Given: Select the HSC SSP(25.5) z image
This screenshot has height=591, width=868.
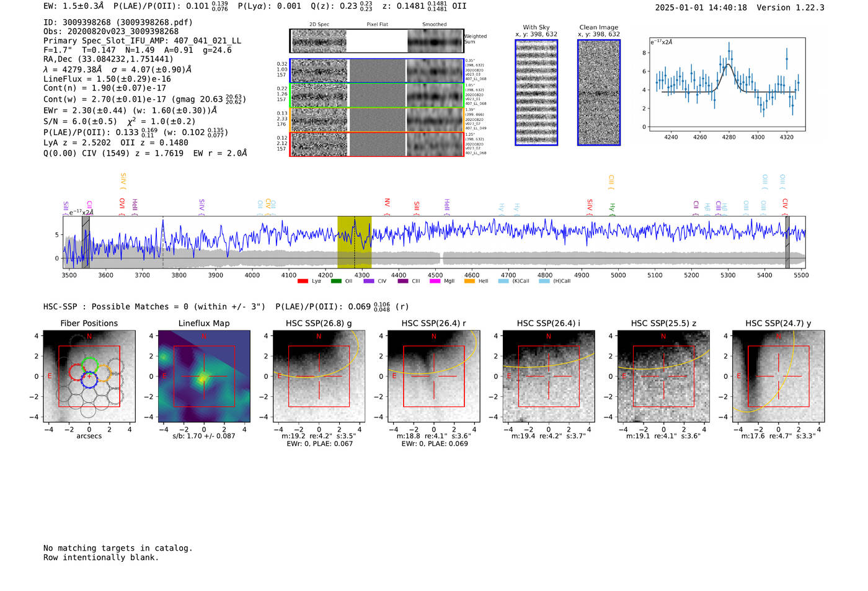Looking at the screenshot, I should pyautogui.click(x=663, y=376).
